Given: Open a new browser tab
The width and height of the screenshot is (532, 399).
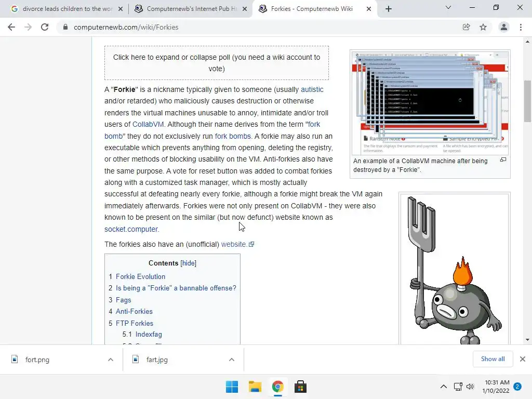Looking at the screenshot, I should (x=389, y=9).
